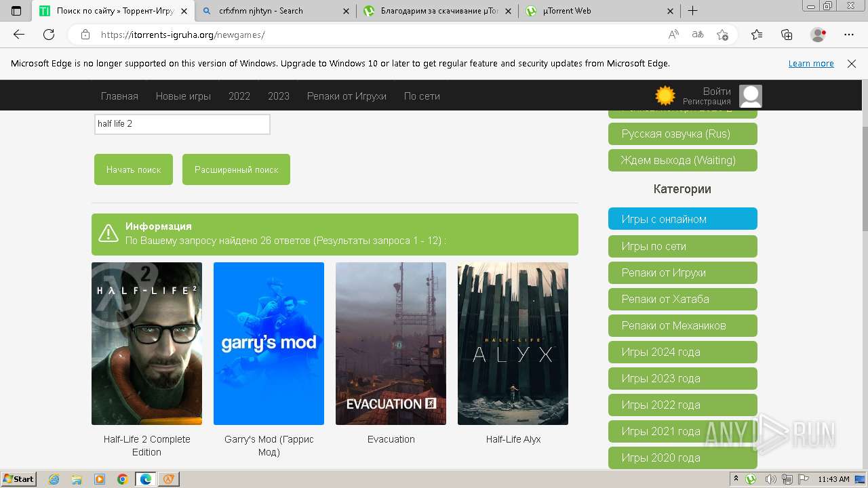The height and width of the screenshot is (488, 868).
Task: Open the Новые игры menu item
Action: pyautogui.click(x=183, y=96)
